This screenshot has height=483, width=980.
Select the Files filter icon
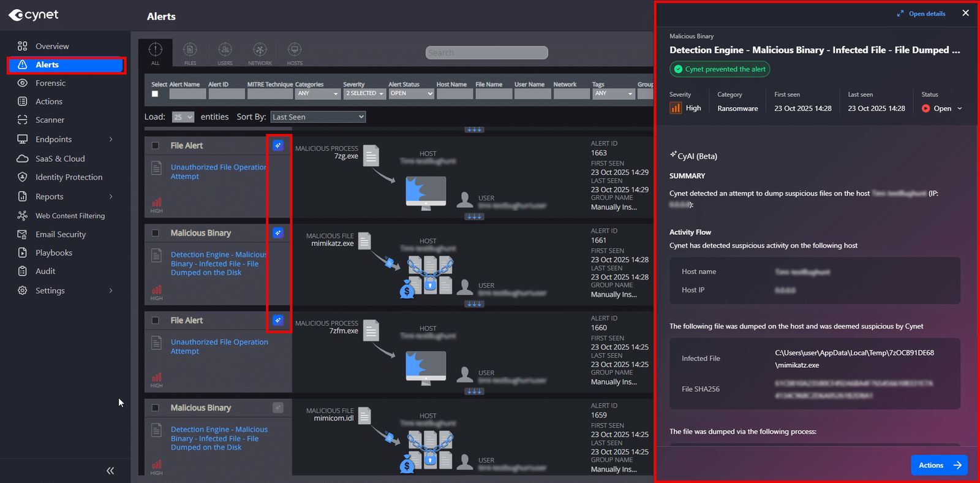(190, 53)
